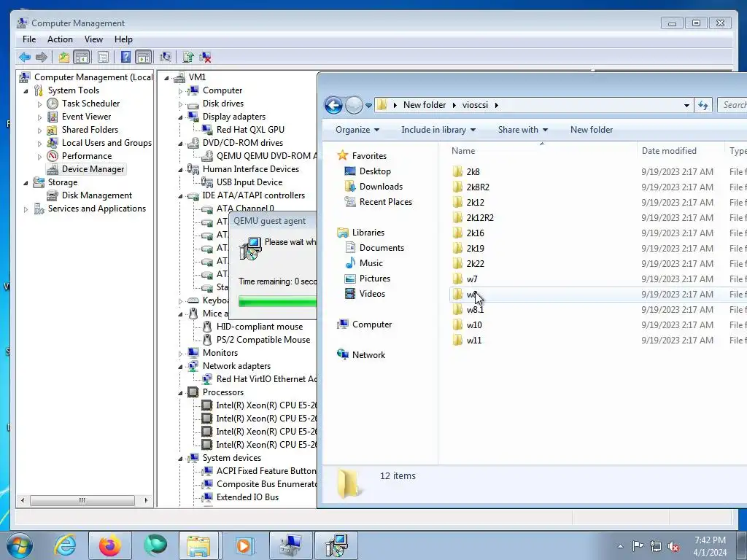
Task: Click Scan for hardware changes icon
Action: point(166,58)
